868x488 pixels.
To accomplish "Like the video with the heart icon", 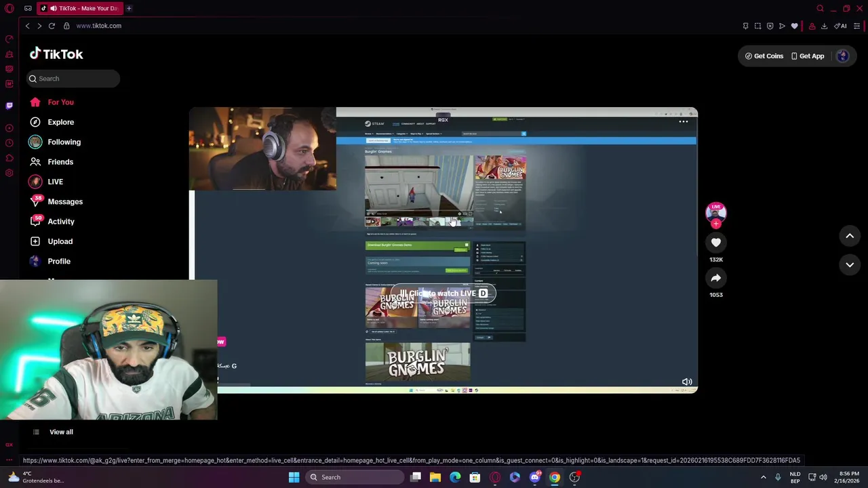I will [x=716, y=243].
